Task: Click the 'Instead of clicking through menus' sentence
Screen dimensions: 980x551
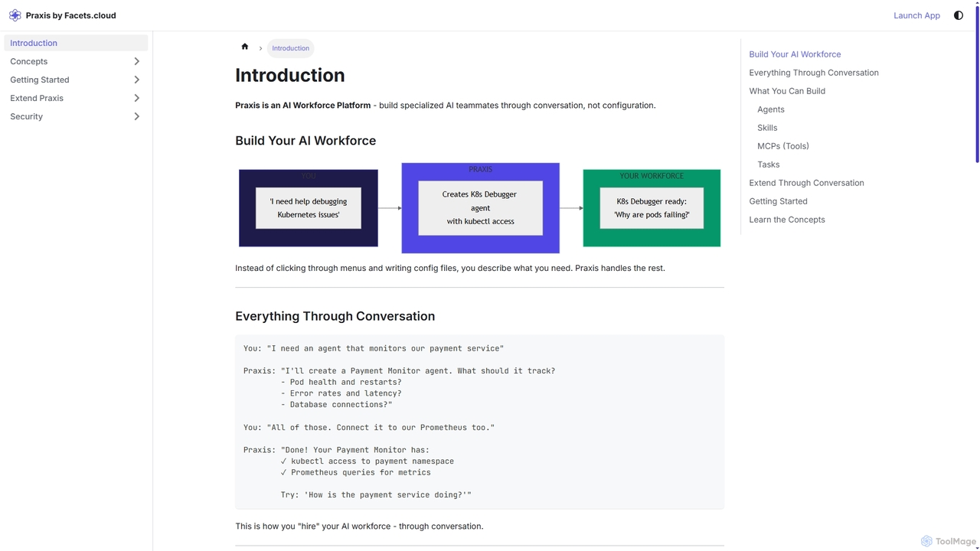Action: tap(450, 269)
